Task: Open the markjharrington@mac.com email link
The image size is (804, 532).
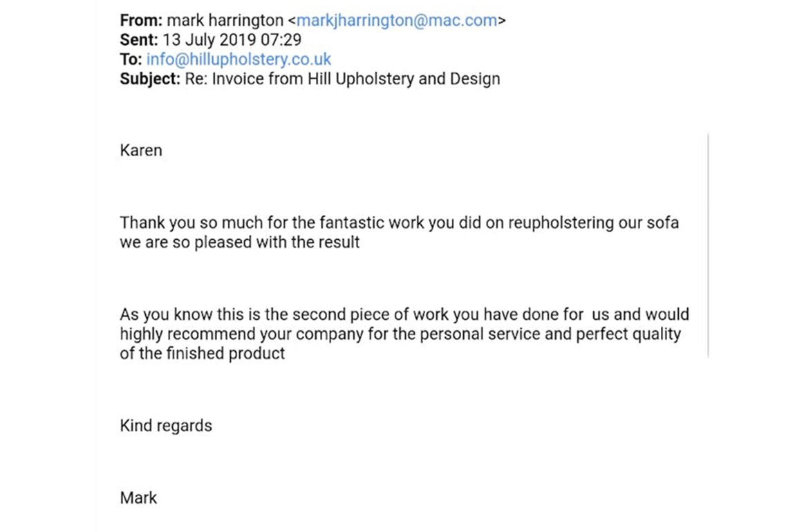Action: tap(397, 21)
